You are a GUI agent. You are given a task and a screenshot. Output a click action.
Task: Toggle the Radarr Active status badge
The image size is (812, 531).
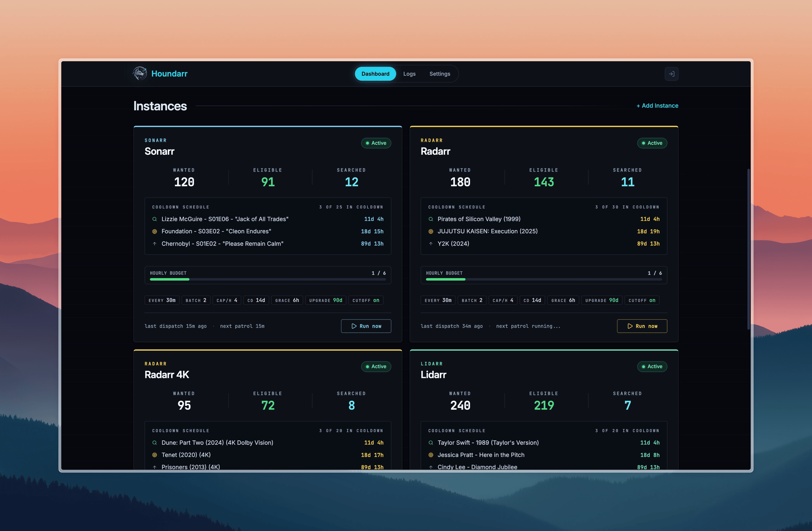pyautogui.click(x=652, y=143)
